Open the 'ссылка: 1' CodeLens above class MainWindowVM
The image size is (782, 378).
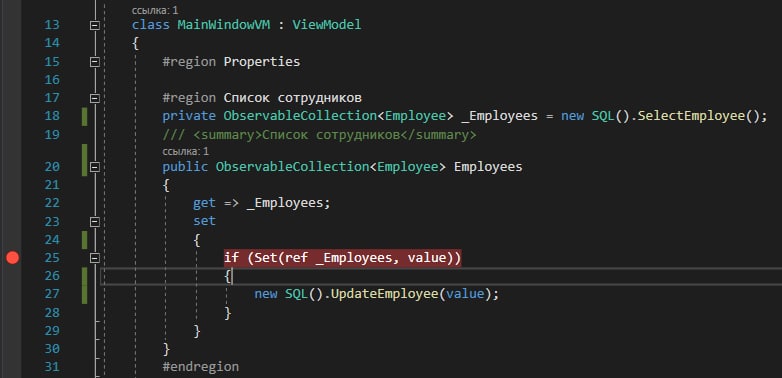click(155, 10)
